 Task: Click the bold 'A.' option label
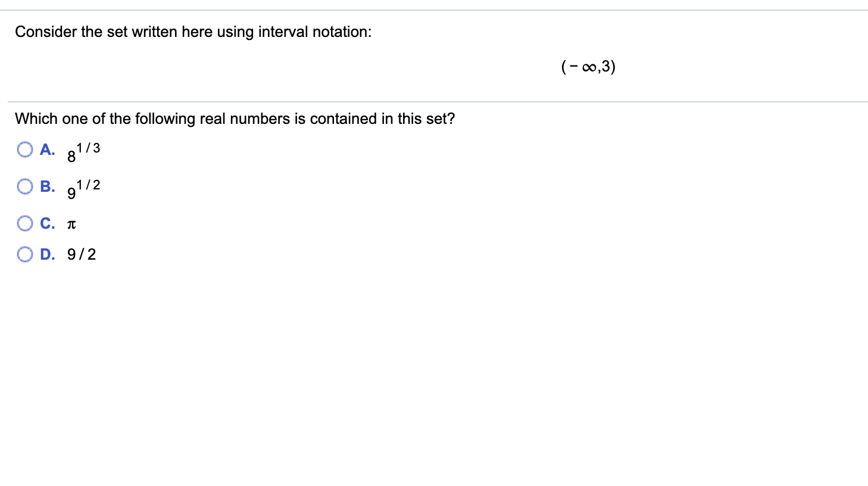pyautogui.click(x=48, y=149)
